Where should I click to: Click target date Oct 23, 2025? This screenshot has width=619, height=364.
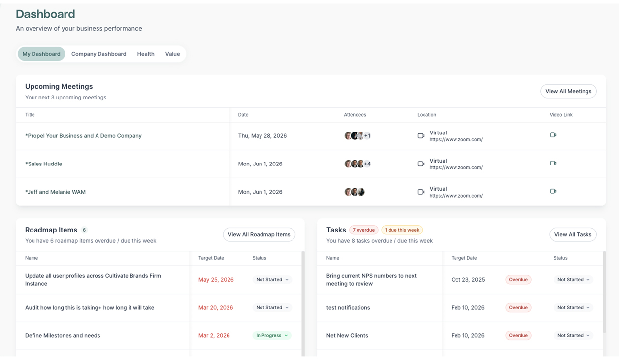[468, 280]
